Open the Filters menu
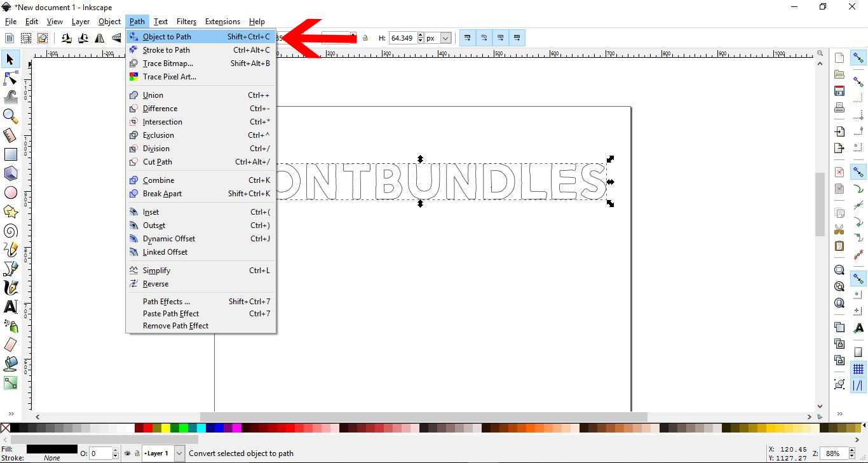868x463 pixels. pos(187,22)
